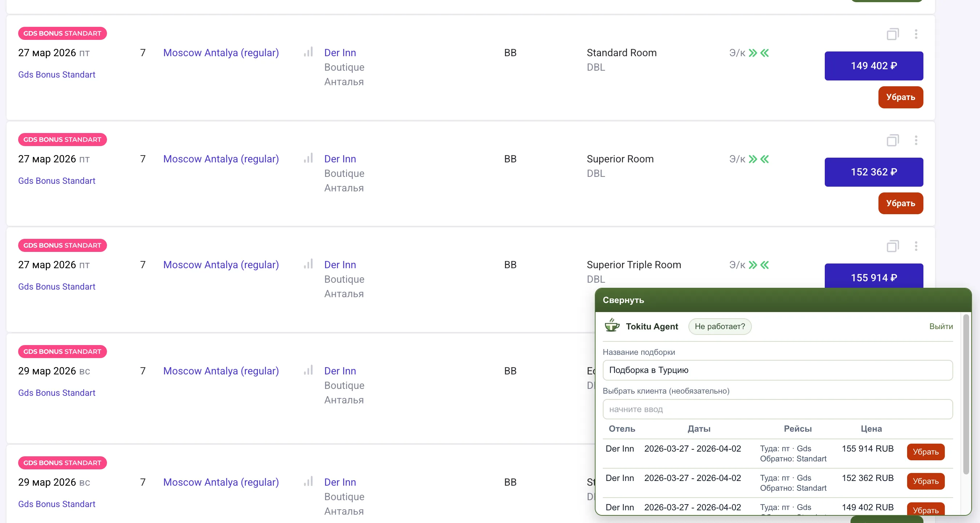Click outbound green arrows in Superior Room row

753,159
